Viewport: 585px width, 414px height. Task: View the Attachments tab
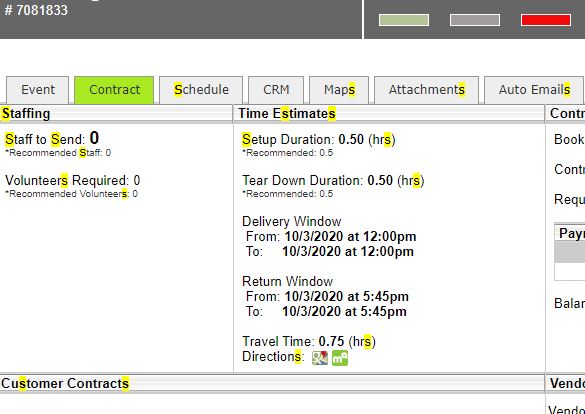tap(426, 90)
